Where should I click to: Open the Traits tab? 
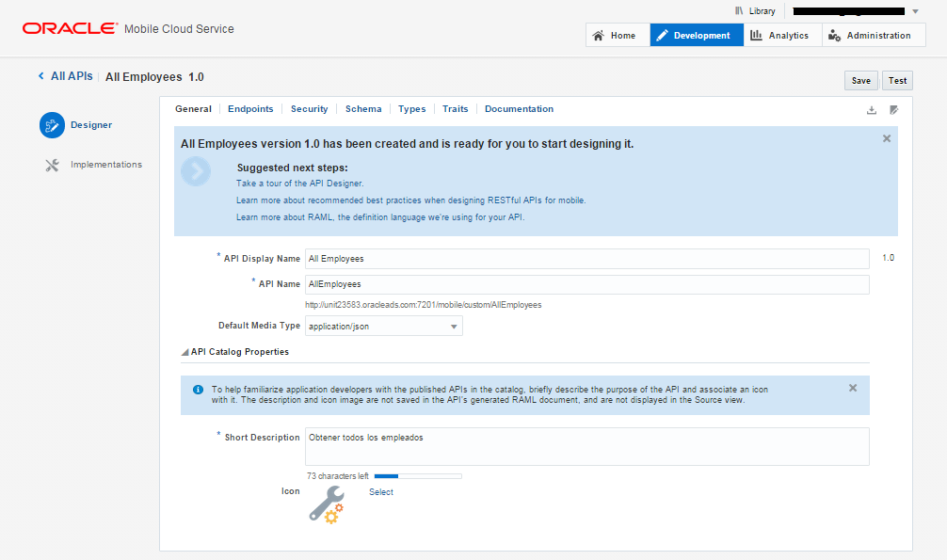[456, 109]
